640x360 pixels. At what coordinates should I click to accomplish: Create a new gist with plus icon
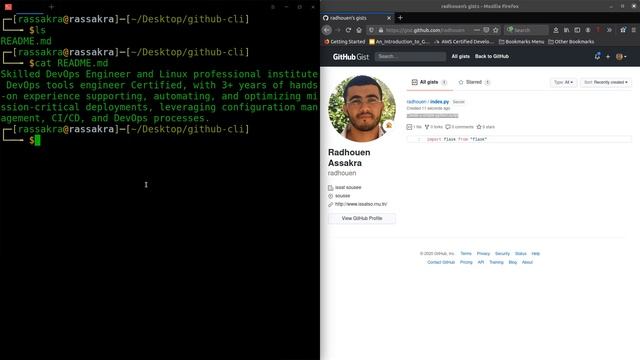click(x=608, y=57)
